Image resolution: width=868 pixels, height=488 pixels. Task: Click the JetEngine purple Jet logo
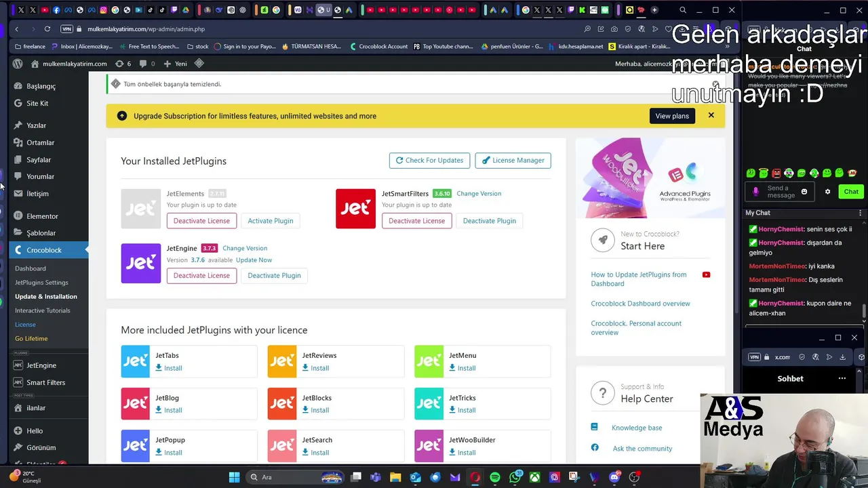coord(141,263)
